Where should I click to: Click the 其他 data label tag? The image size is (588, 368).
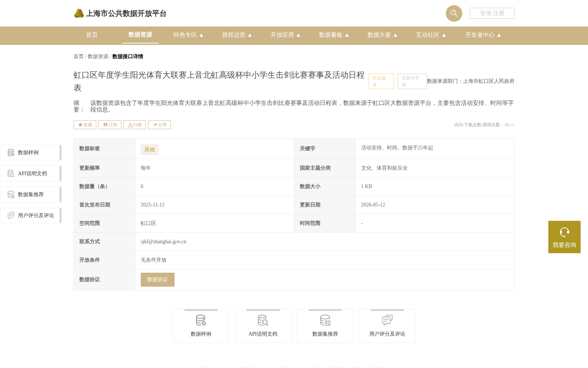point(150,149)
